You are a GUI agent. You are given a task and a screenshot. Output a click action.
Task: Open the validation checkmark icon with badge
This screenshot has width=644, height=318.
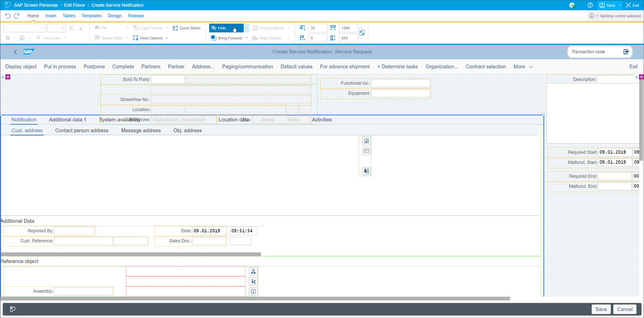click(572, 5)
